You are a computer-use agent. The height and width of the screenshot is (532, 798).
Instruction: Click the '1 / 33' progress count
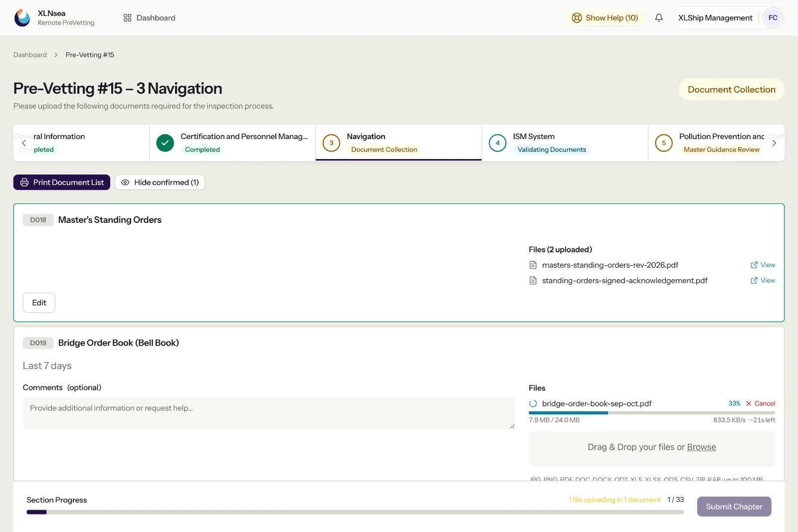pos(676,500)
